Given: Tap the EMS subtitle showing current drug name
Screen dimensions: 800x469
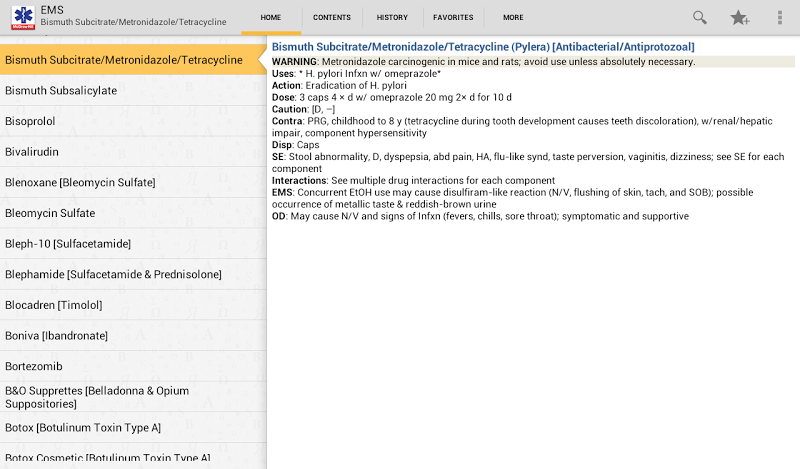Looking at the screenshot, I should click(x=133, y=22).
